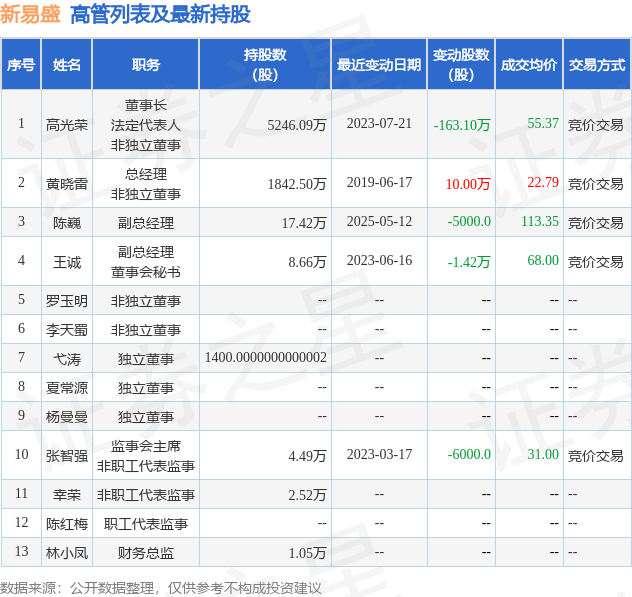The image size is (632, 597).
Task: Select the 姓名 column header
Action: pos(67,64)
